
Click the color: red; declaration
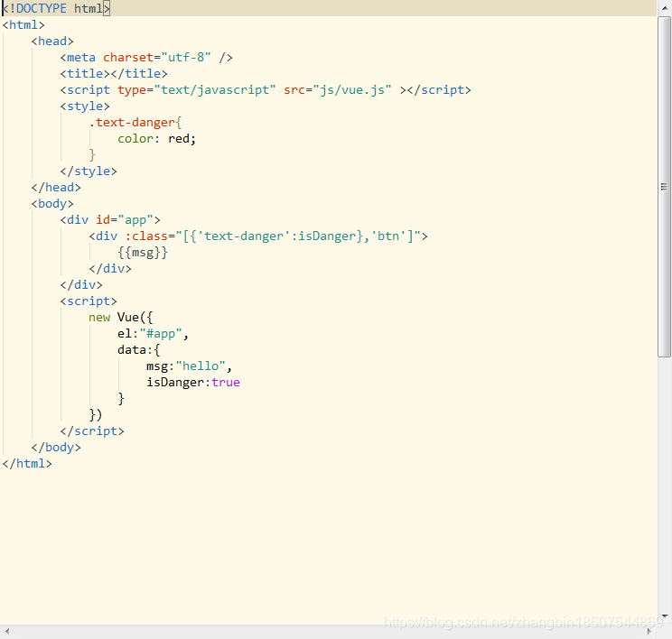(x=157, y=139)
